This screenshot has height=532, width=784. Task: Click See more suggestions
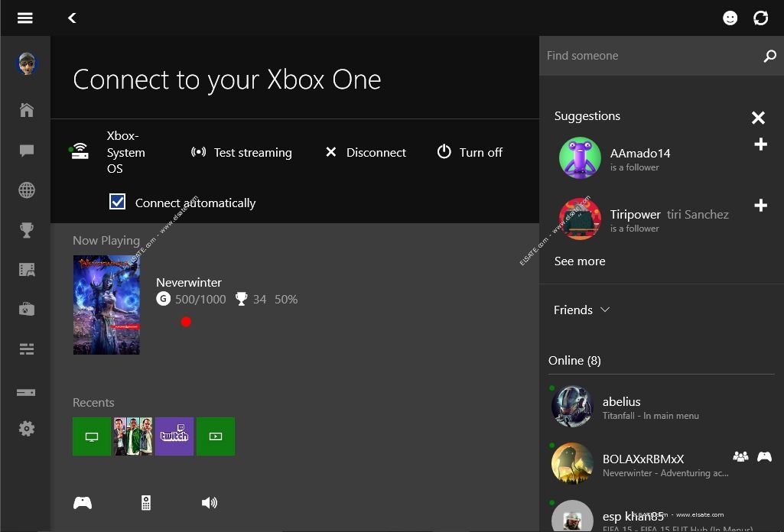coord(580,261)
